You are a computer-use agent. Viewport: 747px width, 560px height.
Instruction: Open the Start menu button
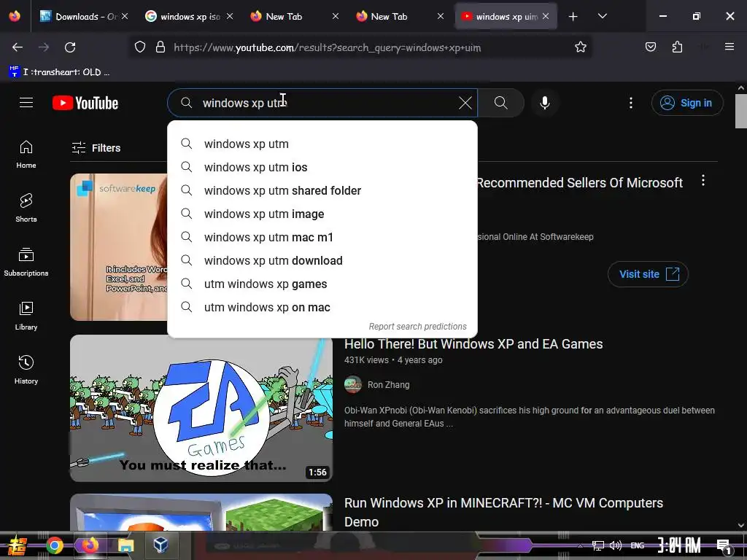click(17, 546)
